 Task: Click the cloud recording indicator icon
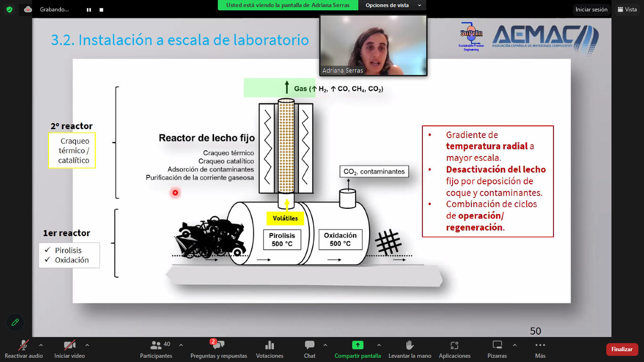click(28, 9)
